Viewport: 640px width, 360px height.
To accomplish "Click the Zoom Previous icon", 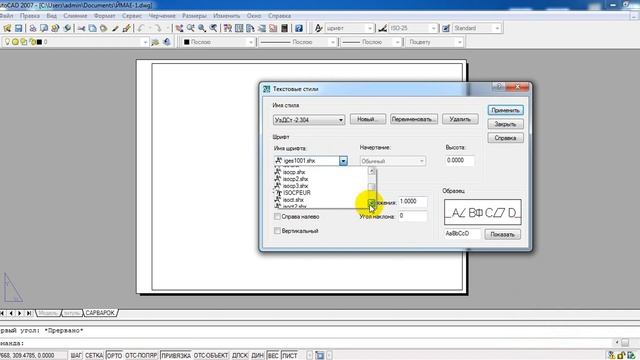I will [x=213, y=28].
